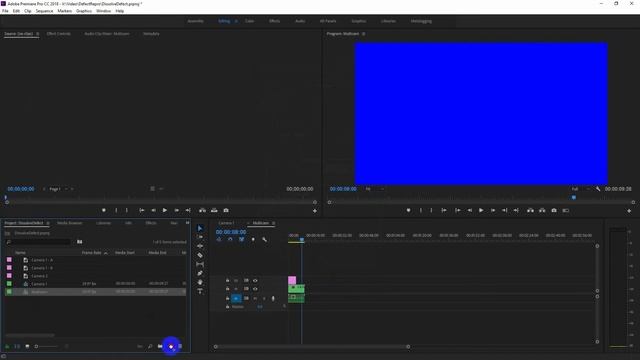This screenshot has height=360, width=640.
Task: Click the Program monitor playhead marker
Action: 574,198
